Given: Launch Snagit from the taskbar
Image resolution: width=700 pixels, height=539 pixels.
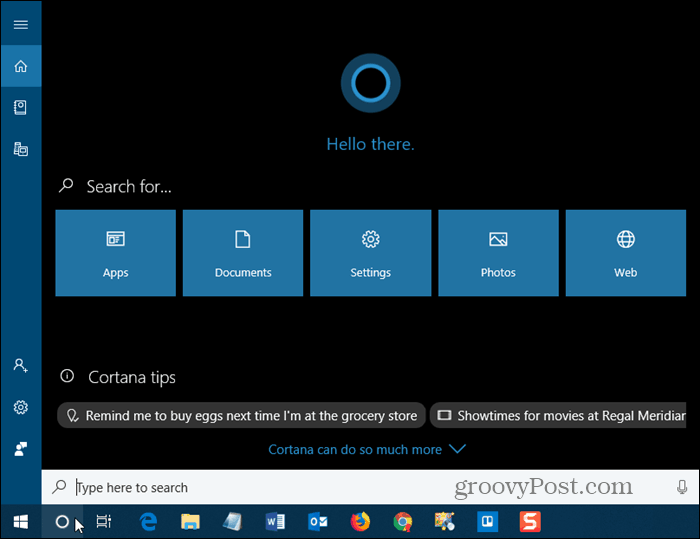Looking at the screenshot, I should click(530, 522).
